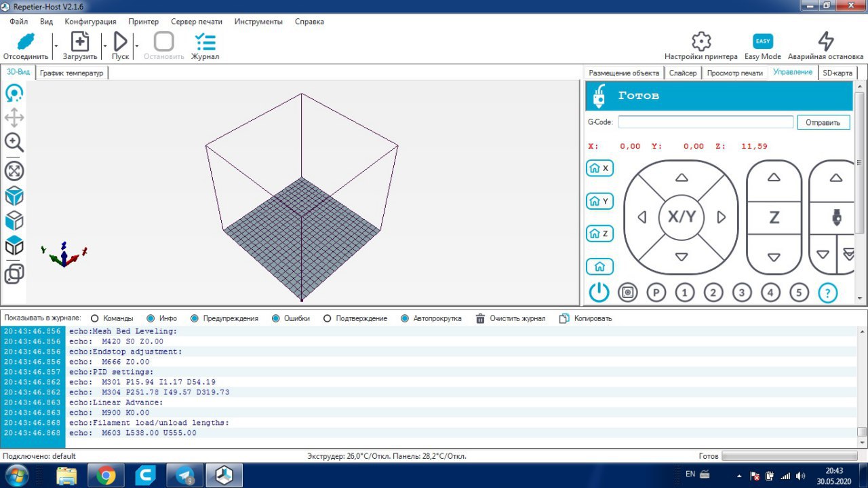Lower Z axis down arrow
The width and height of the screenshot is (868, 488).
point(774,257)
